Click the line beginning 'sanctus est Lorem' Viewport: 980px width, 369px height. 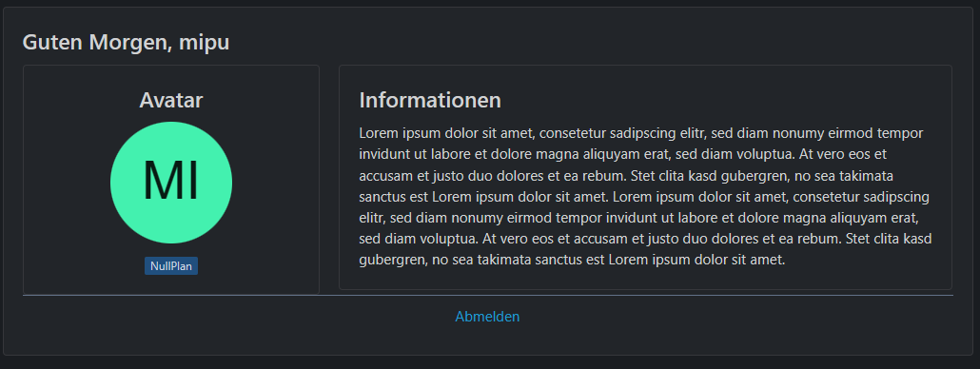(x=644, y=197)
